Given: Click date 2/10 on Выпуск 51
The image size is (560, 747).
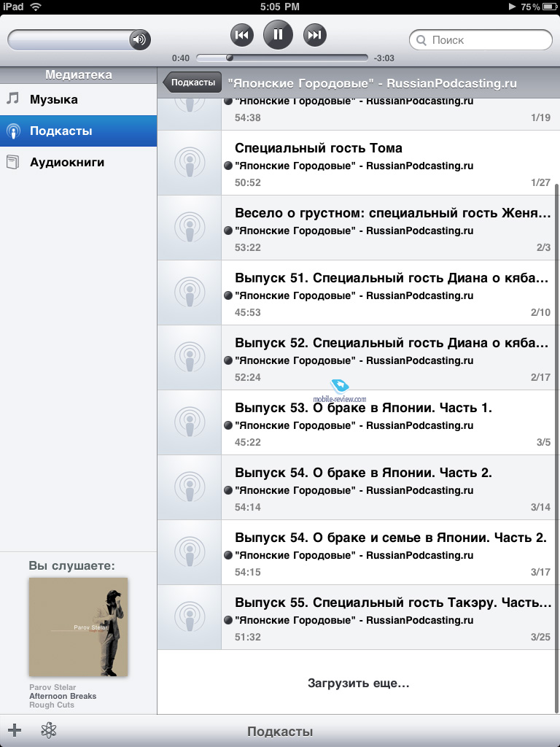Looking at the screenshot, I should pos(540,312).
